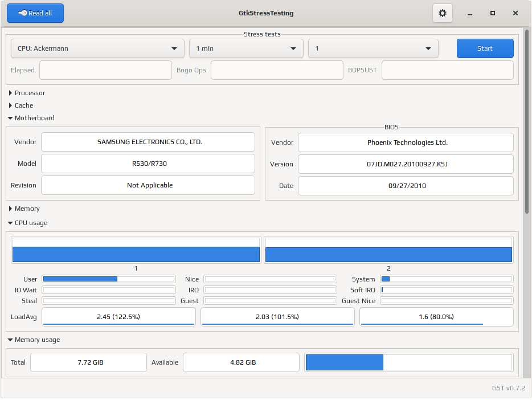This screenshot has height=400, width=532.
Task: Click the vertical scrollbar
Action: click(x=527, y=122)
